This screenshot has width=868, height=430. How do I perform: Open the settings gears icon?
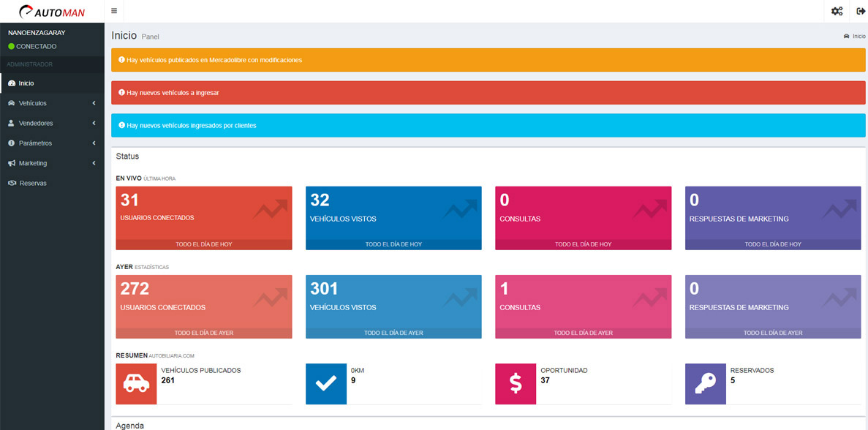pos(837,11)
